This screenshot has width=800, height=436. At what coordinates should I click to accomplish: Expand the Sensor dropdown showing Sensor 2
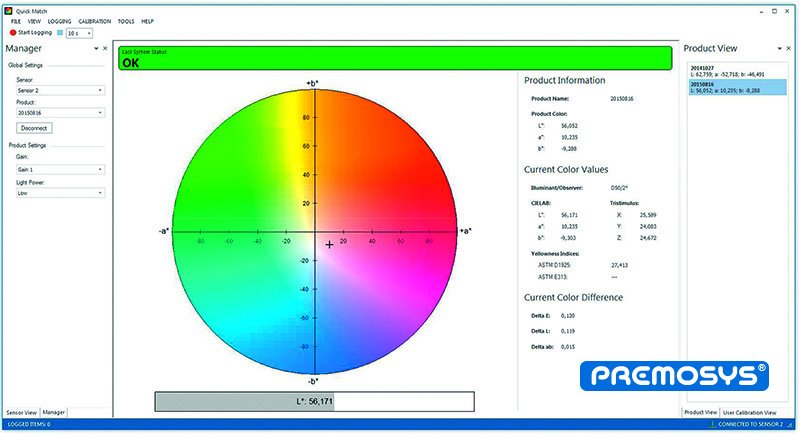pos(60,90)
